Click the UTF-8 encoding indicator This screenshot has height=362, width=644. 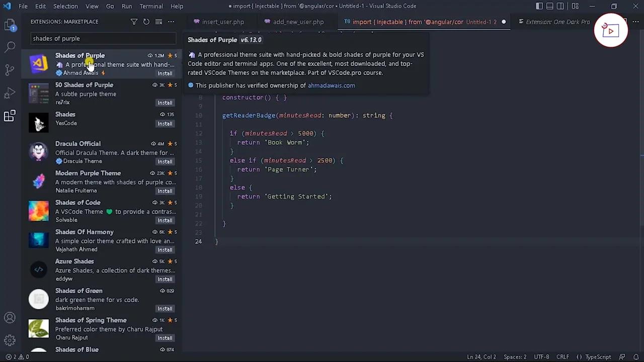pos(541,356)
